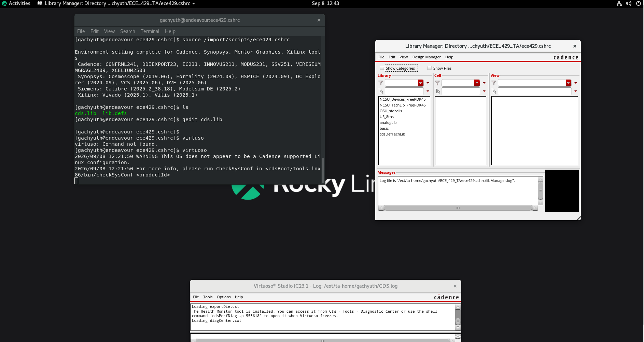Select the analogLib library

click(388, 123)
